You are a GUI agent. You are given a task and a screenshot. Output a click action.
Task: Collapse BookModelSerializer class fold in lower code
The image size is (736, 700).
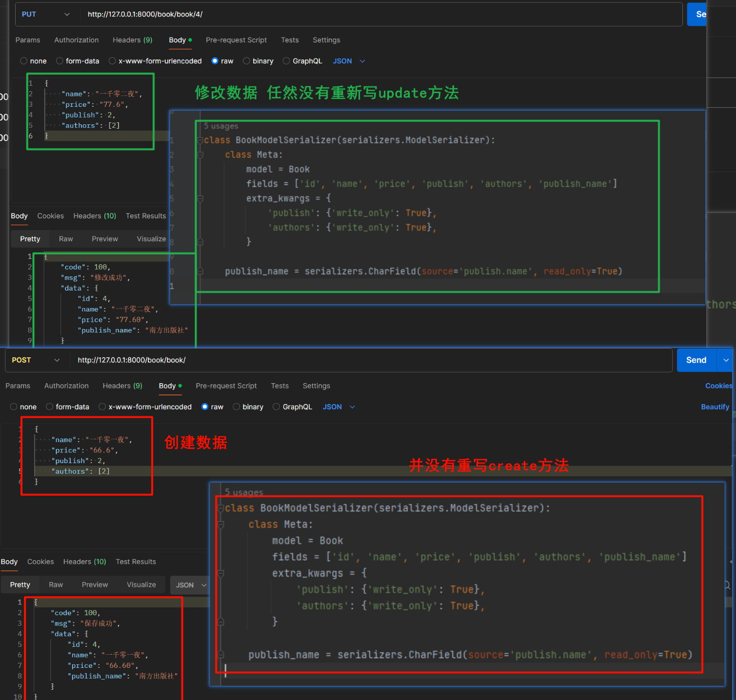click(220, 508)
